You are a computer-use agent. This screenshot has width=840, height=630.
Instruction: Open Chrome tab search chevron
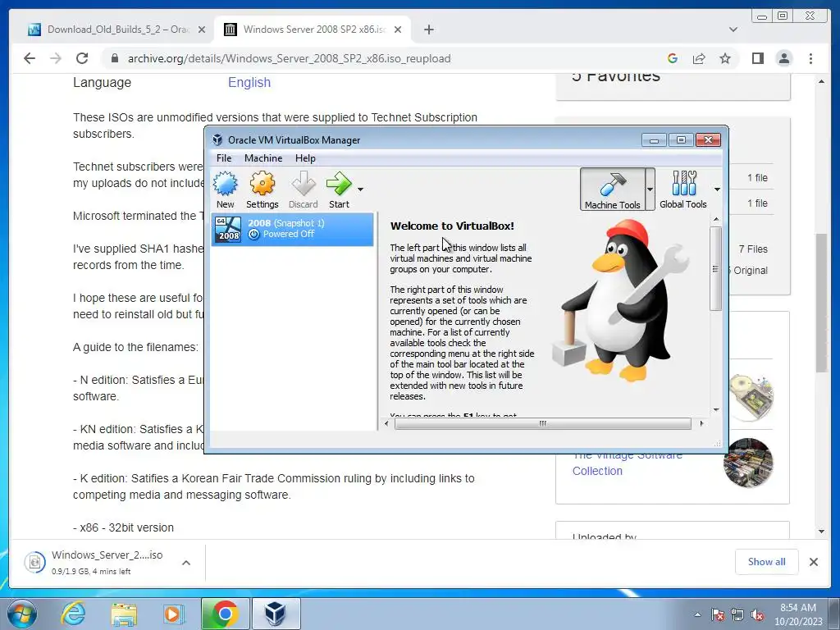[x=733, y=30]
